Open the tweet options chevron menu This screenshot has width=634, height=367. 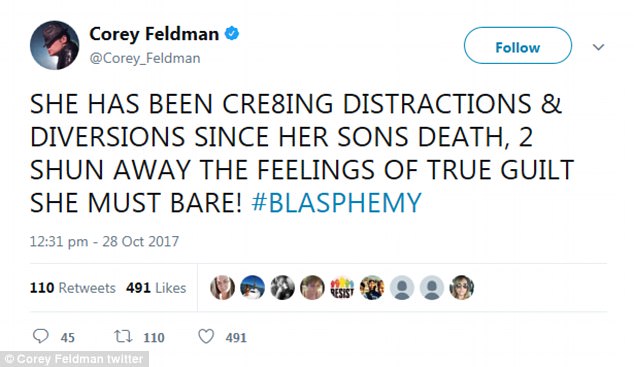[x=598, y=47]
